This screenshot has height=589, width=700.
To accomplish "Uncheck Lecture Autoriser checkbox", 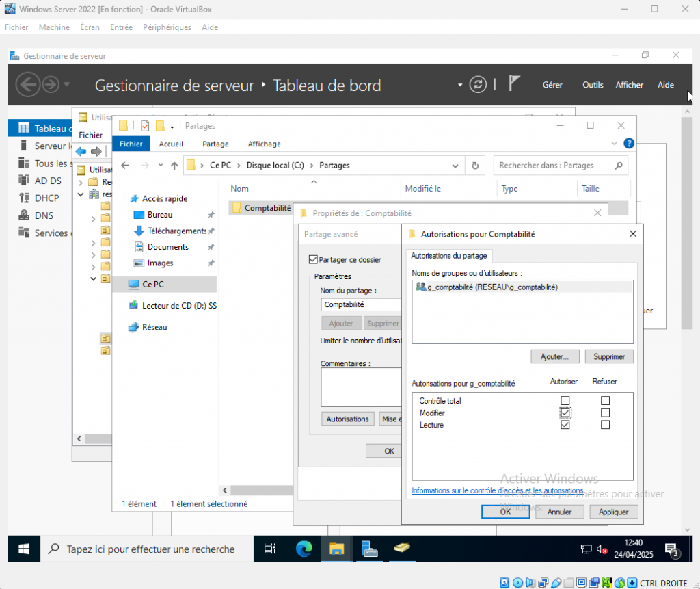I will pyautogui.click(x=565, y=425).
